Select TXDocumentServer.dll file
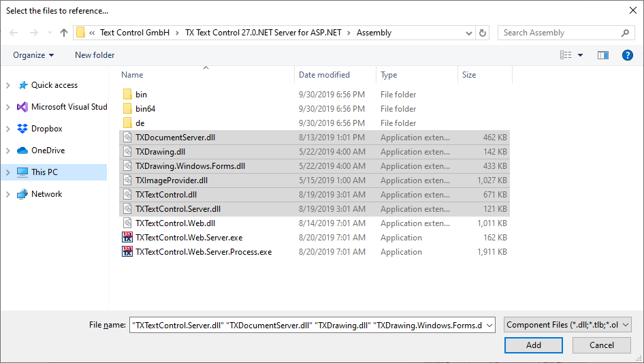The width and height of the screenshot is (644, 363). point(315,138)
